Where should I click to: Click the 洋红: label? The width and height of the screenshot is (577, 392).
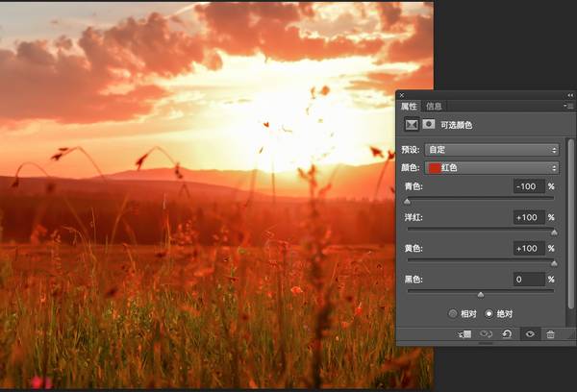(414, 217)
